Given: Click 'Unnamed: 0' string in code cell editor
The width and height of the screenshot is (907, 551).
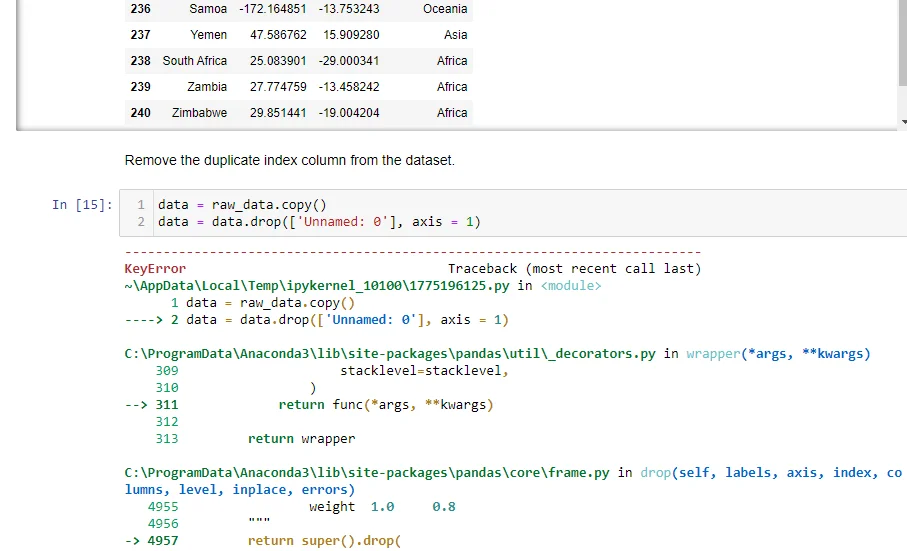Looking at the screenshot, I should [x=358, y=221].
